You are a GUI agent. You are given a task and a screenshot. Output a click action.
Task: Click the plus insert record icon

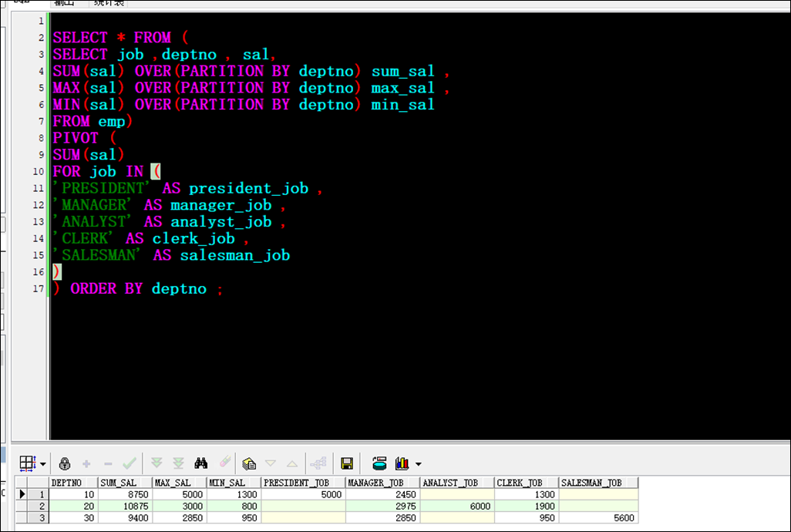(86, 463)
